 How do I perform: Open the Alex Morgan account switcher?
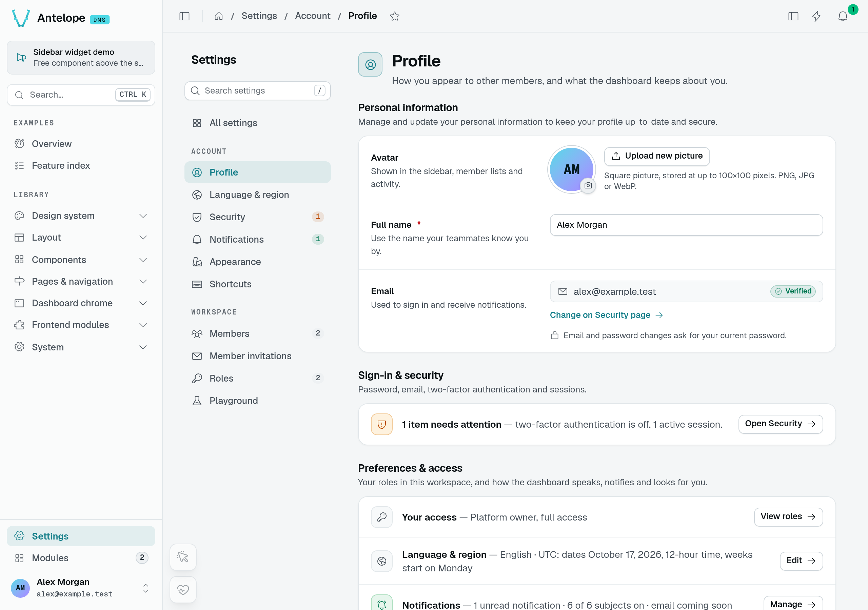81,588
